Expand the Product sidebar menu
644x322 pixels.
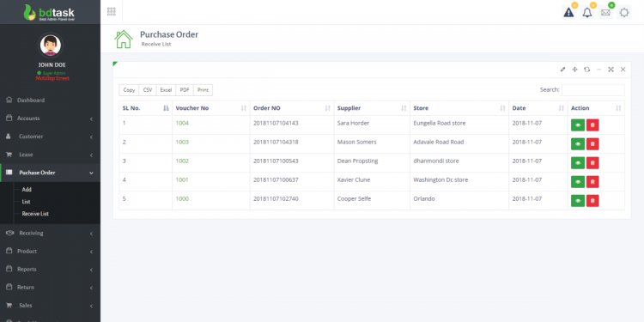tap(50, 252)
